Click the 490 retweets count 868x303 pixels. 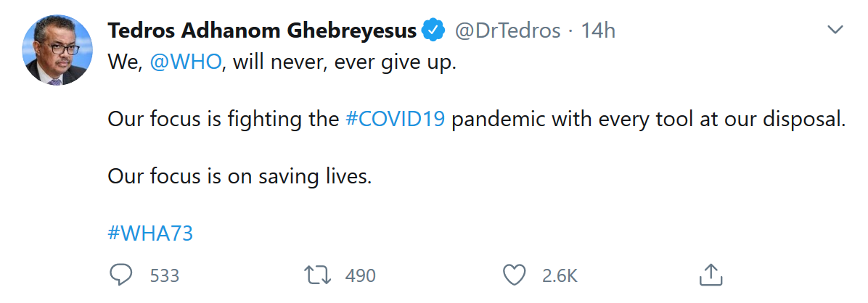[361, 275]
